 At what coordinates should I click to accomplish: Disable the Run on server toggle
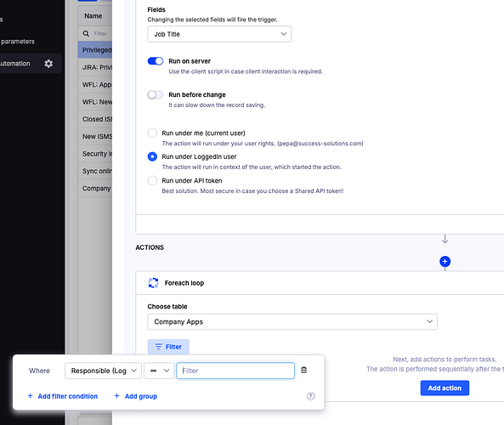point(156,61)
